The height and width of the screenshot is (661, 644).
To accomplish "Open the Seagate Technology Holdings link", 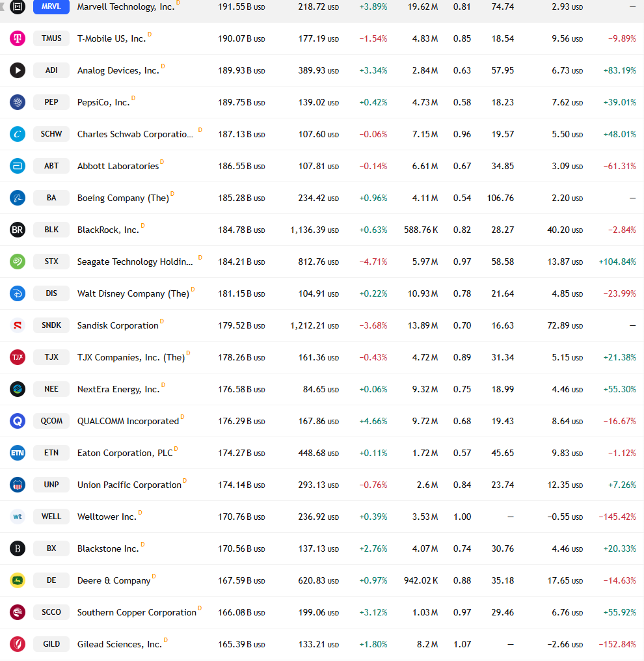I will (x=135, y=262).
